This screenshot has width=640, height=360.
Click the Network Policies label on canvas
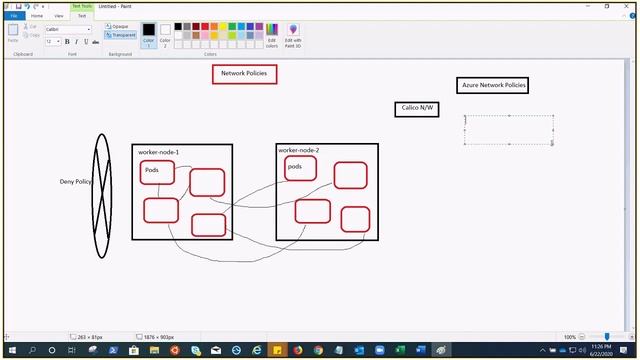[244, 73]
